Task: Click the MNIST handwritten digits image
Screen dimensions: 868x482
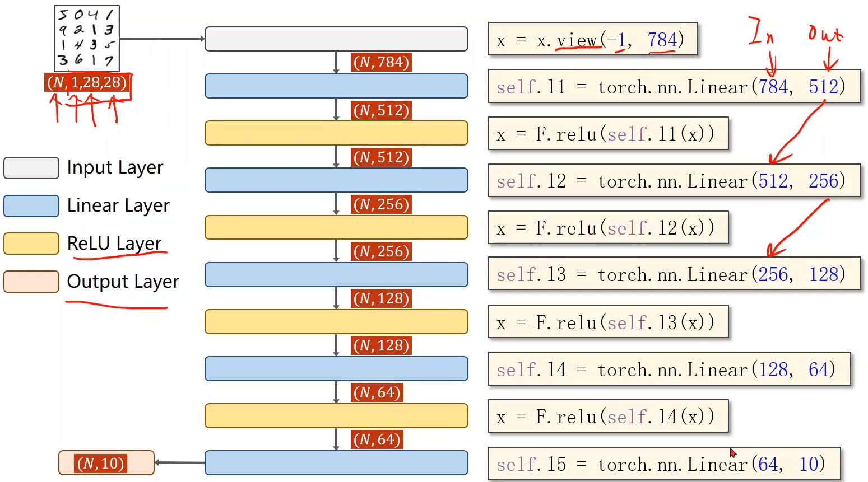Action: pyautogui.click(x=87, y=38)
